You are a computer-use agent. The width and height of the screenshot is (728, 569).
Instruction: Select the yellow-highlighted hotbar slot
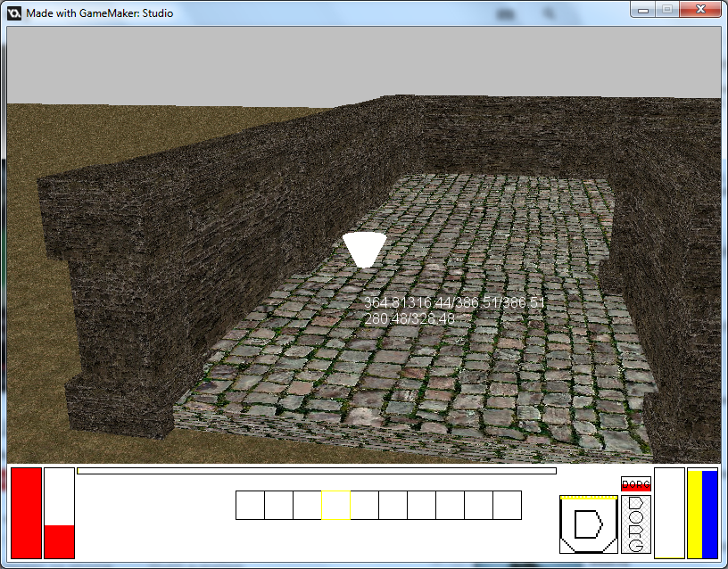[x=335, y=505]
